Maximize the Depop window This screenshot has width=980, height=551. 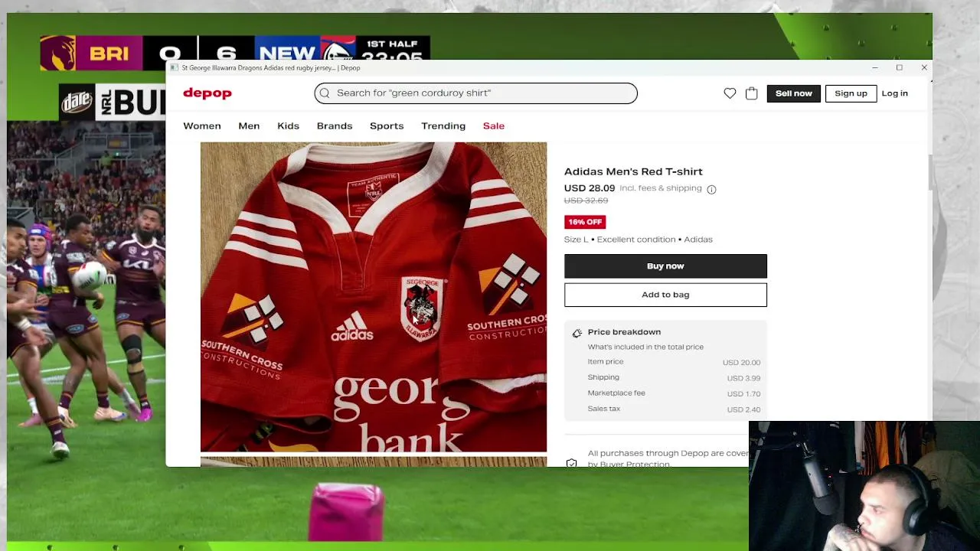point(900,67)
